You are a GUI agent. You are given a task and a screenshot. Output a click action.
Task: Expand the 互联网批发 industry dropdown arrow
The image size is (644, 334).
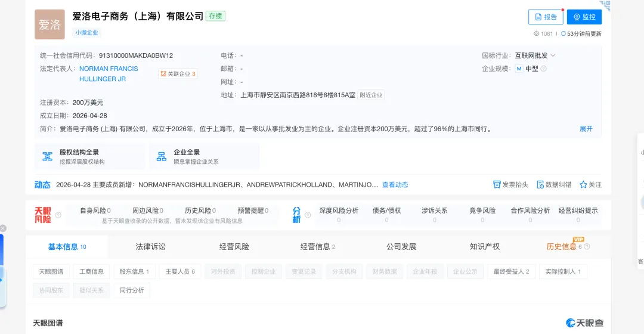coord(553,55)
